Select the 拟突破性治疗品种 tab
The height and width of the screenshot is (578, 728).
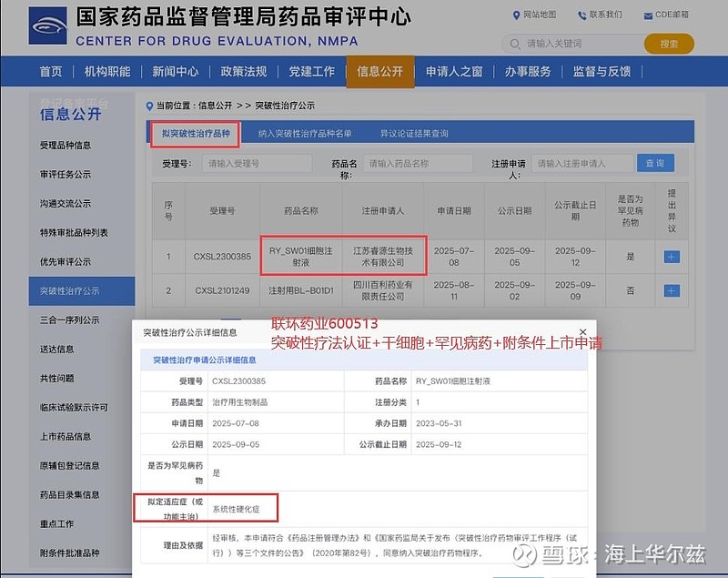pyautogui.click(x=196, y=134)
